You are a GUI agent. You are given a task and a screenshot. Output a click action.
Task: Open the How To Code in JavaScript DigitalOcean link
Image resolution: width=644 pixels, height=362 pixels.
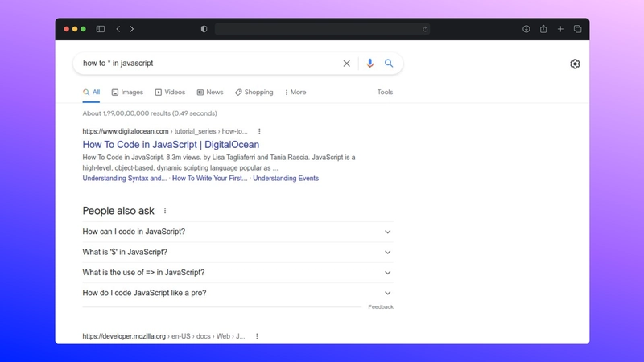171,145
